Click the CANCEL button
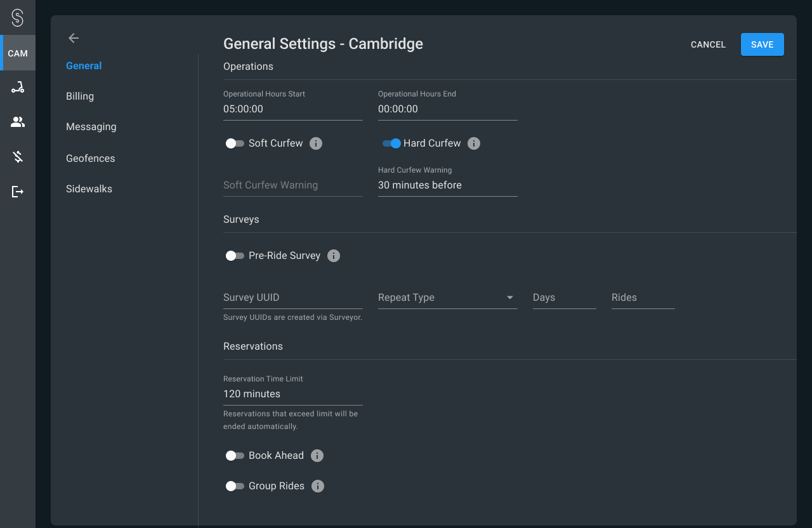The image size is (812, 528). click(708, 44)
